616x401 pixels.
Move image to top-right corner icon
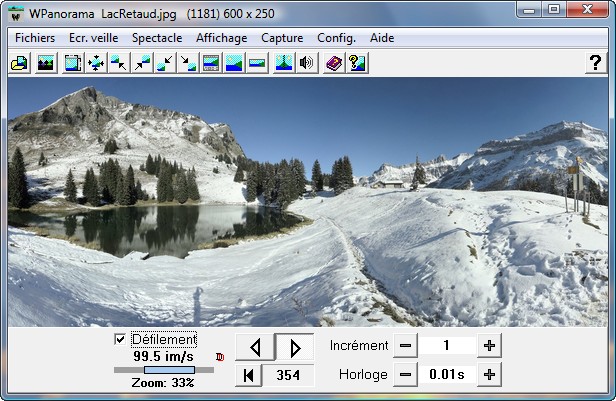click(142, 63)
